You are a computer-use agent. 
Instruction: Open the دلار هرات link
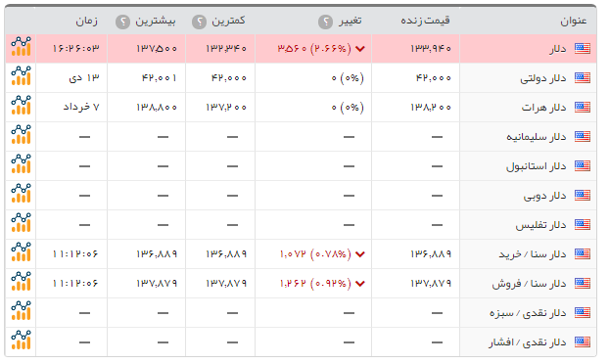click(x=543, y=108)
